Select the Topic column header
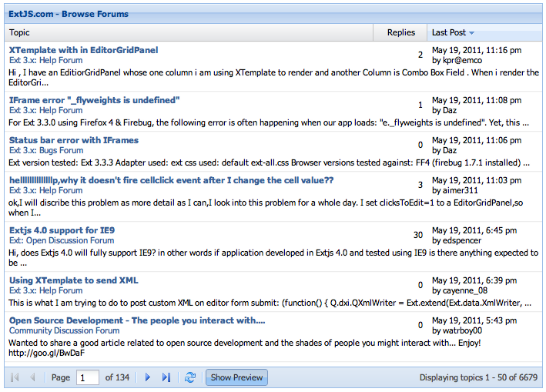Image resolution: width=546 pixels, height=392 pixels. tap(189, 32)
